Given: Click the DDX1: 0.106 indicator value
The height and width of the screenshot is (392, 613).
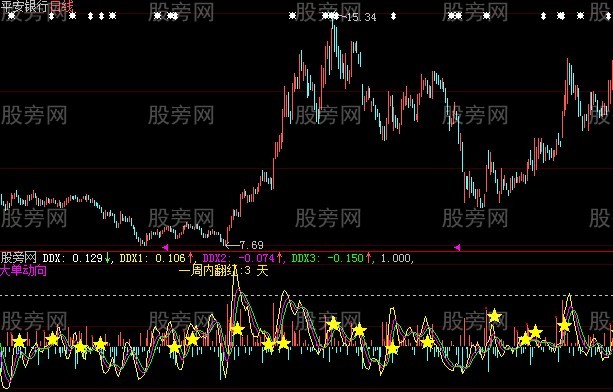Looking at the screenshot, I should coord(152,258).
